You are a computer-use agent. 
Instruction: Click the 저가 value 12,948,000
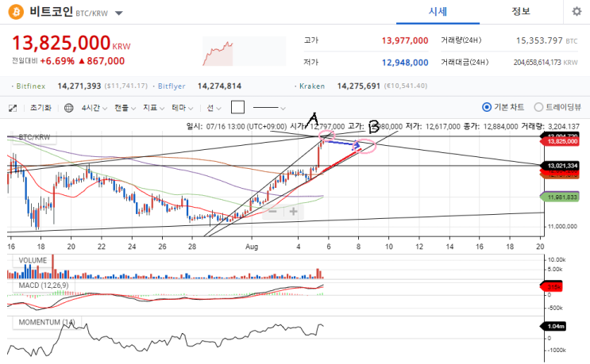pos(405,63)
